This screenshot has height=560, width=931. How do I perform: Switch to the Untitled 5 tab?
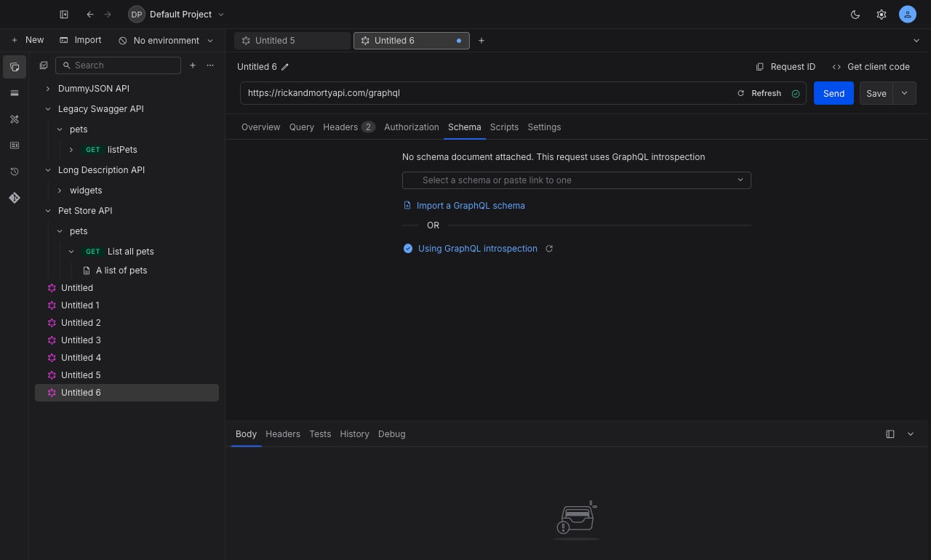click(292, 41)
